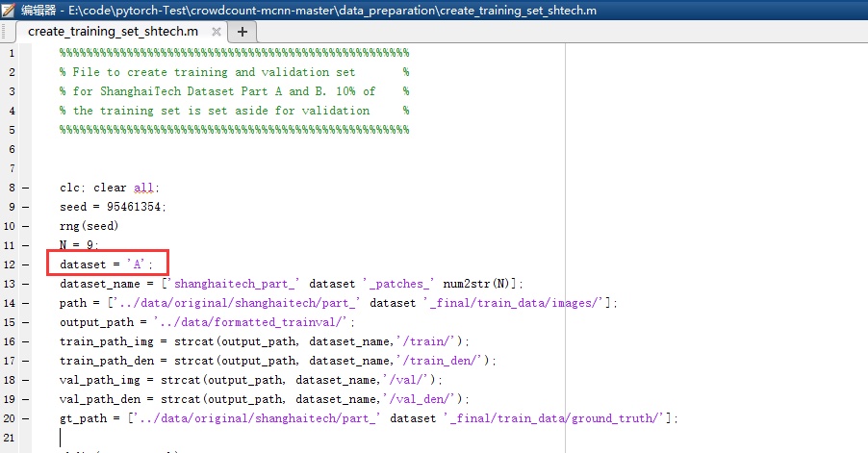Click the comment mentioning ShanghaiTech Dataset Part A and B
The image size is (868, 453).
pos(223,91)
